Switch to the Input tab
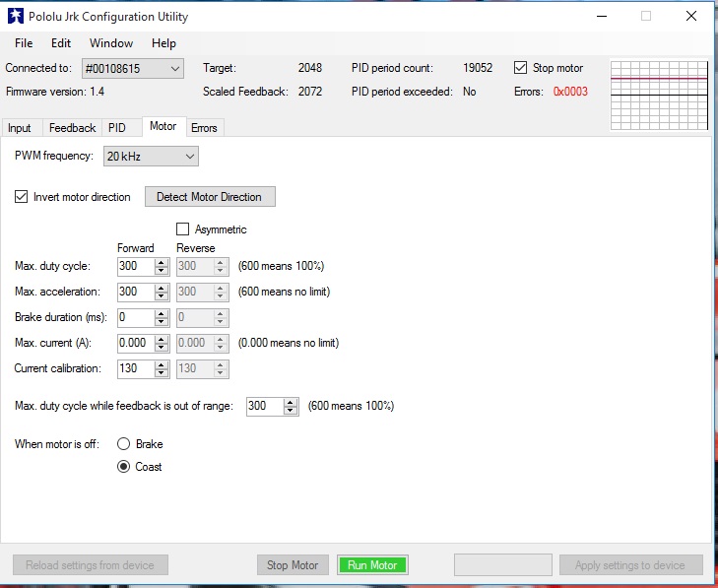Viewport: 718px width, 588px height. [x=20, y=128]
